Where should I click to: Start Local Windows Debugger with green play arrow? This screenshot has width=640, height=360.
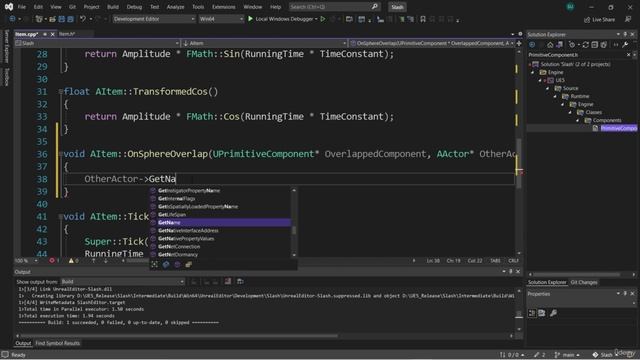pos(250,19)
